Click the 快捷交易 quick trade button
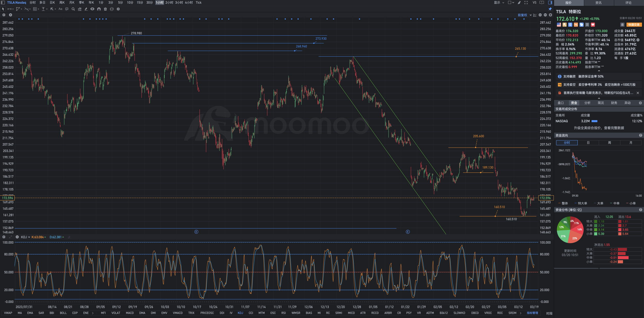Viewport: 644px width, 318px height. 634,25
